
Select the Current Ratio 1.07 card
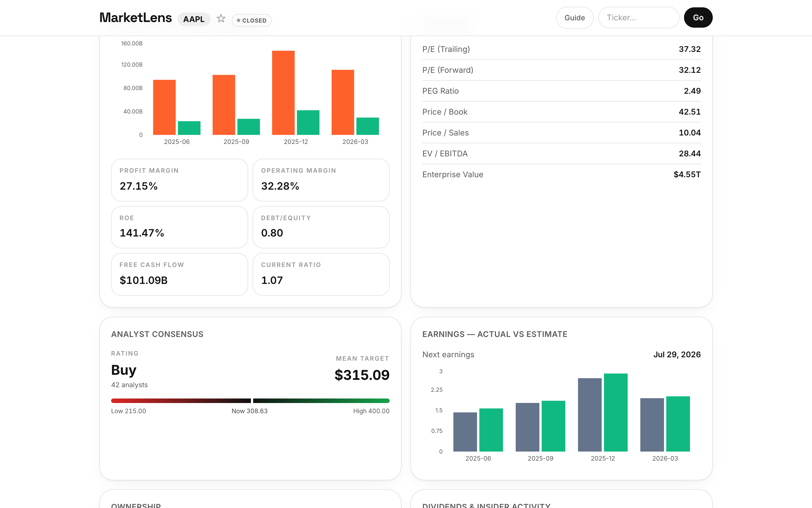click(321, 274)
